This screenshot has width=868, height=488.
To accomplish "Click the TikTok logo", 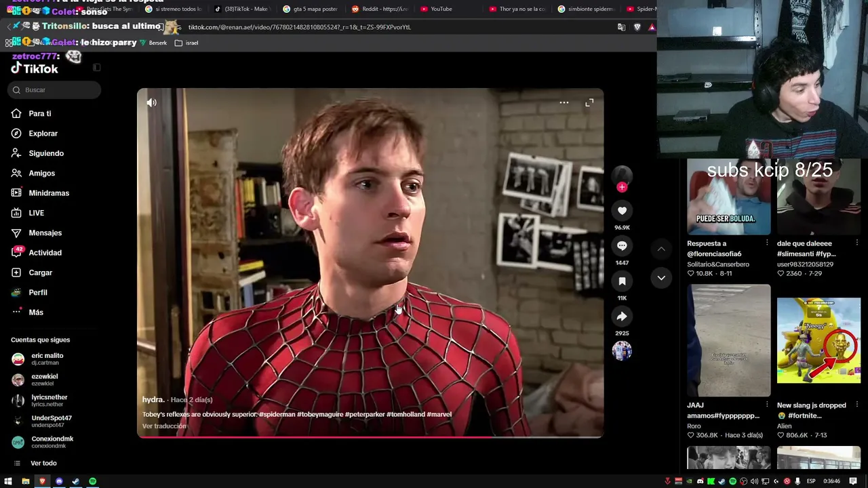I will click(x=35, y=68).
